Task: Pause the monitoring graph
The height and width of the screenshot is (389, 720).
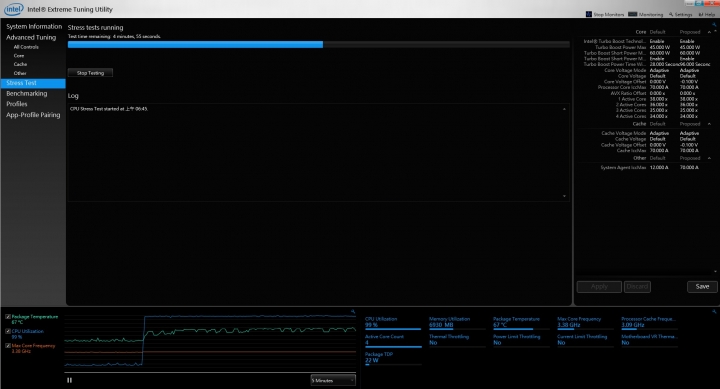Action: coord(69,380)
